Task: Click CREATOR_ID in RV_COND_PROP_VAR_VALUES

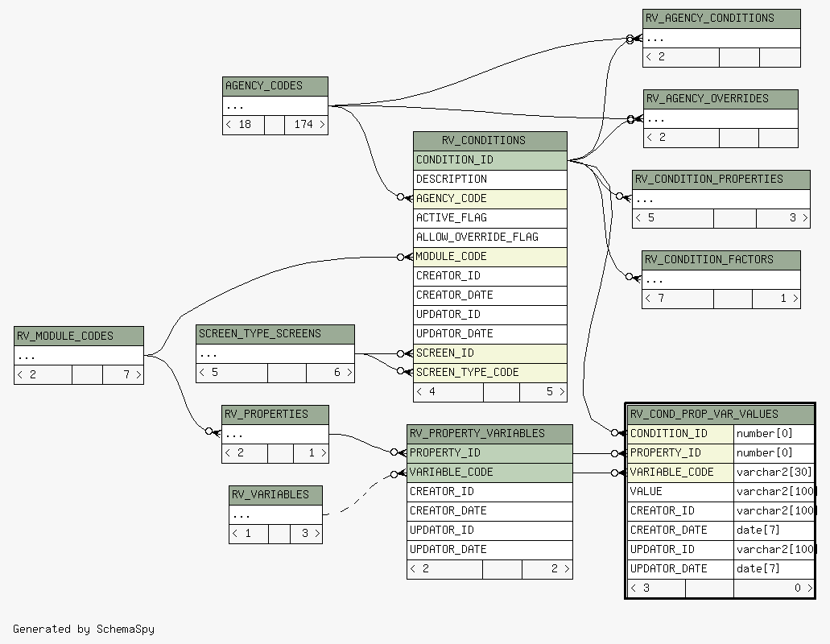Action: pyautogui.click(x=681, y=511)
